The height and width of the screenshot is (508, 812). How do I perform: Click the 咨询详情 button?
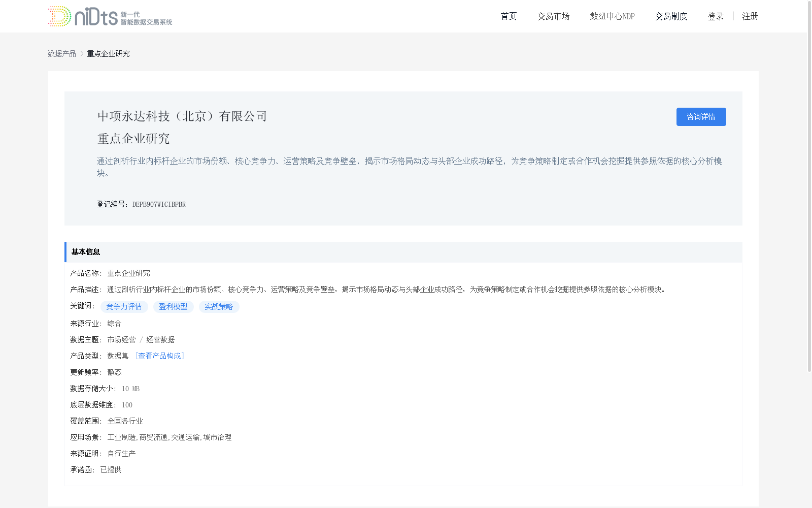701,117
